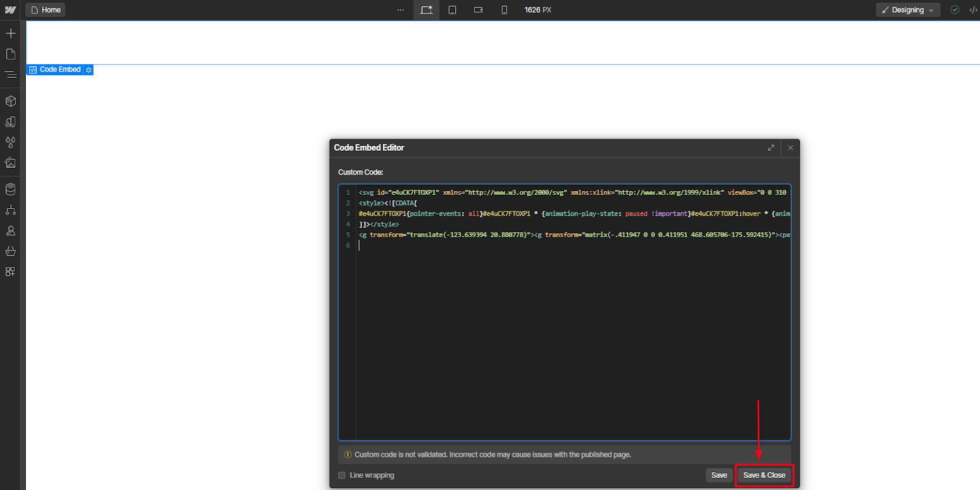Click the green publish status check icon
980x490 pixels.
[x=955, y=10]
